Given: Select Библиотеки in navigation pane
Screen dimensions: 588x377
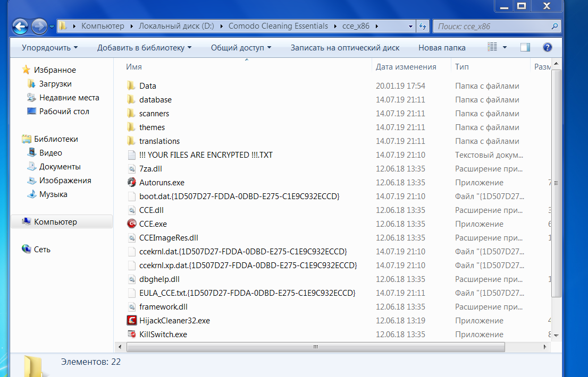Looking at the screenshot, I should coord(50,139).
